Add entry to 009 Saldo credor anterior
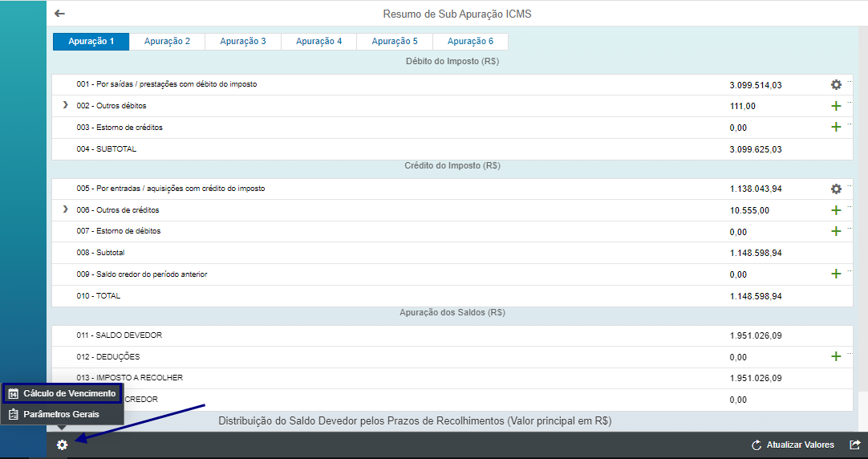This screenshot has height=459, width=868. coord(836,274)
